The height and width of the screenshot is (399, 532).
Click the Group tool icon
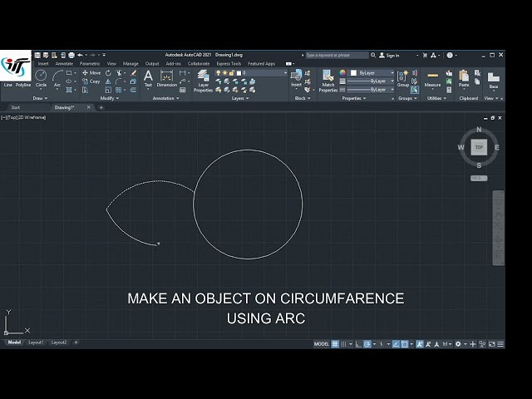pyautogui.click(x=402, y=78)
